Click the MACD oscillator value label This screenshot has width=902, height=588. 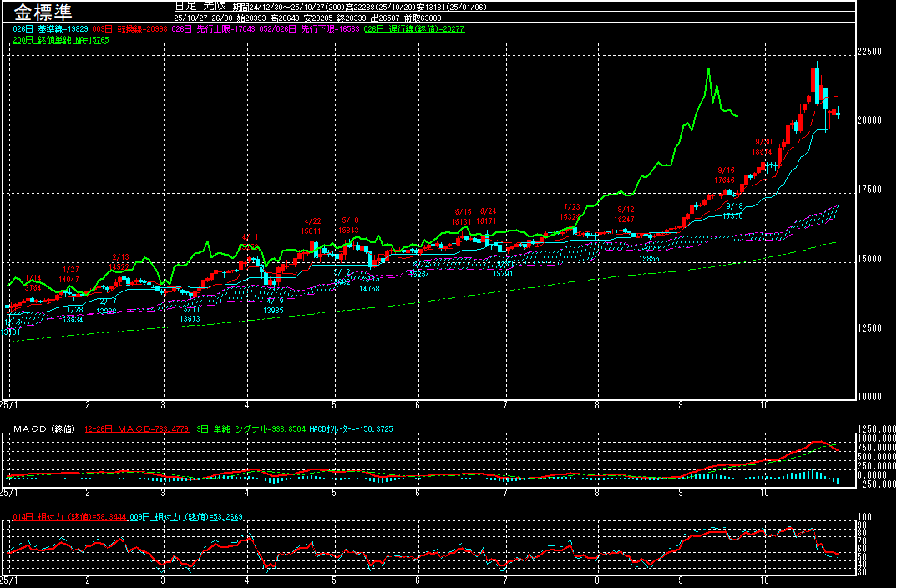[x=350, y=429]
